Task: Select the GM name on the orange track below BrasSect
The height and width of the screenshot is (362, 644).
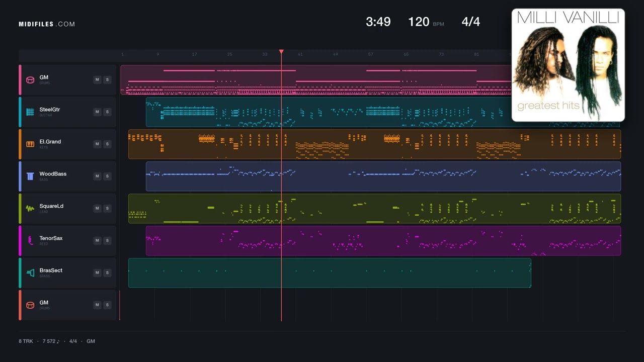Action: (44, 303)
